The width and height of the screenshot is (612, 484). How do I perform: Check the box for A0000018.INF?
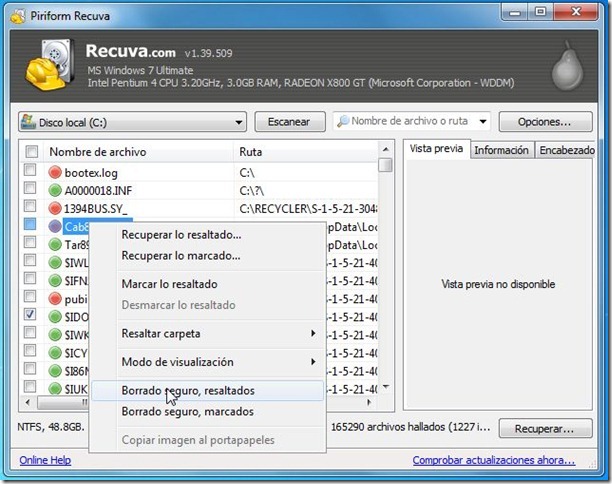click(30, 188)
